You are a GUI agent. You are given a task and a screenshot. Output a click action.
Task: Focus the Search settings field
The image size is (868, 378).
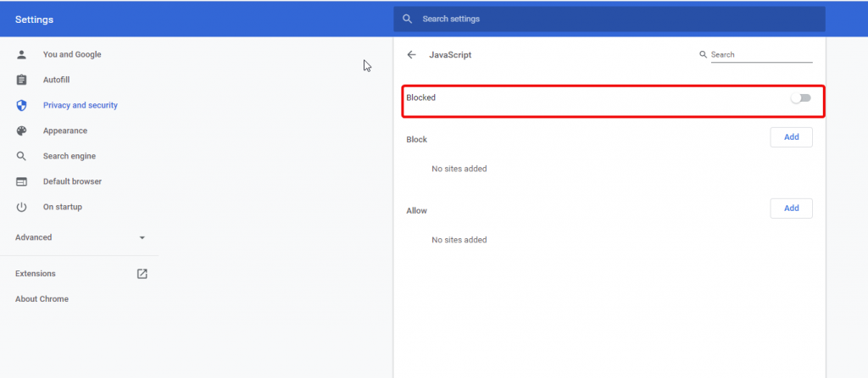[x=609, y=19]
